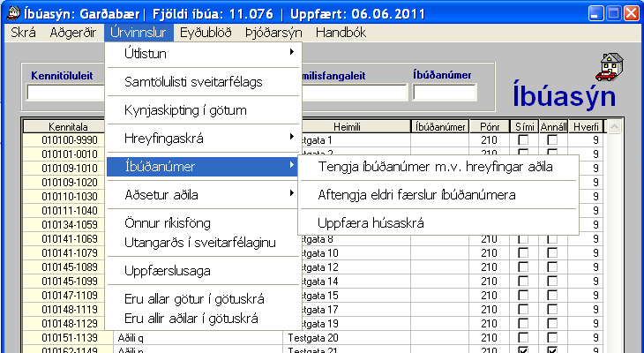644x353 pixels.
Task: Click the Kennitöluleit input field
Action: (65, 92)
